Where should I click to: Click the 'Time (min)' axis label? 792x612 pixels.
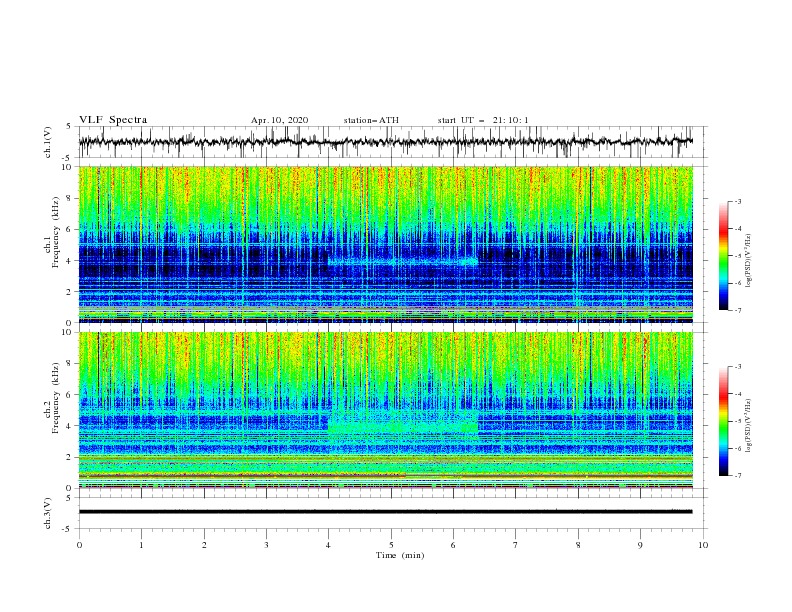coord(400,555)
